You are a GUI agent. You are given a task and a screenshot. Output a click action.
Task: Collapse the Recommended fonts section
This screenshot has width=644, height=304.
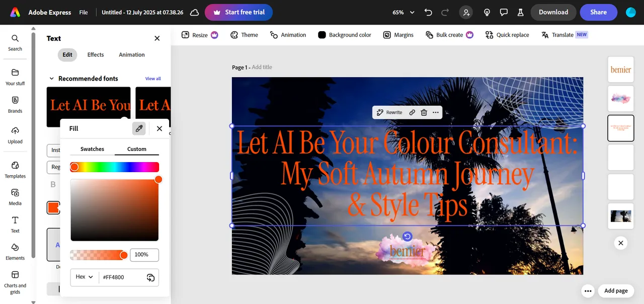click(51, 79)
